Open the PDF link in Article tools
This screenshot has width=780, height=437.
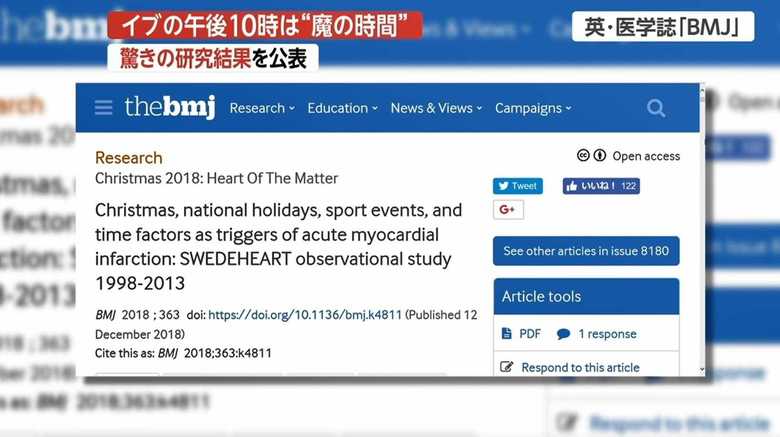tap(530, 334)
